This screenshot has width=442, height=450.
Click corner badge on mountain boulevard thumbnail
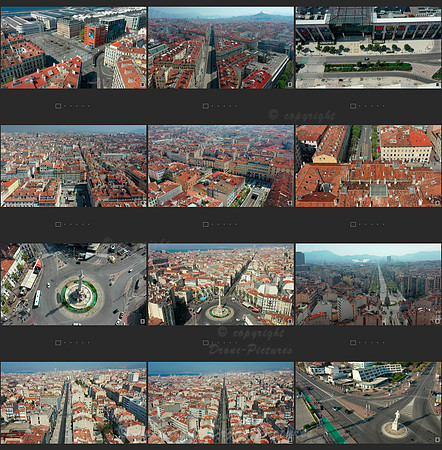[437, 321]
